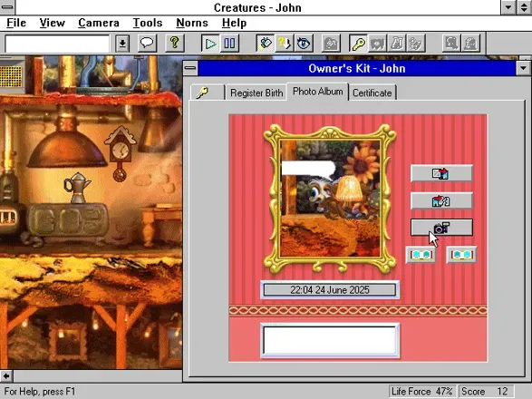Click the left album page-turn button

click(x=421, y=255)
